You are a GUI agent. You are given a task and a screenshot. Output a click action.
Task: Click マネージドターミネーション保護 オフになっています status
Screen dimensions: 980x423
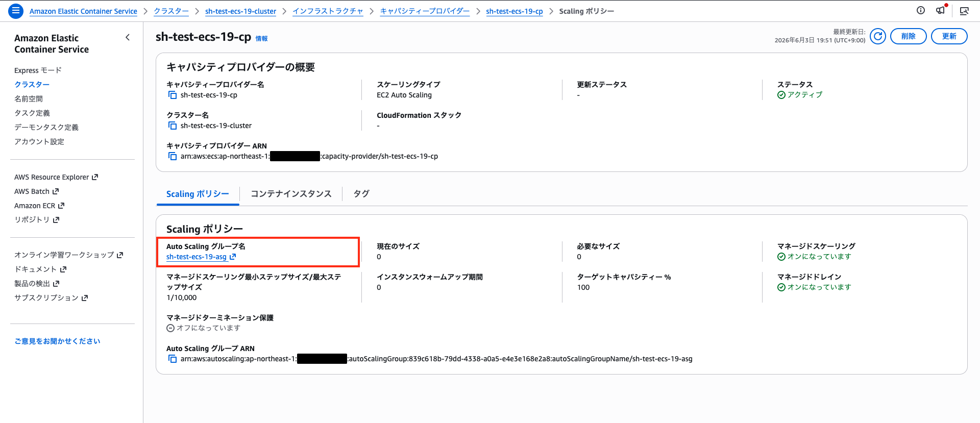[203, 328]
